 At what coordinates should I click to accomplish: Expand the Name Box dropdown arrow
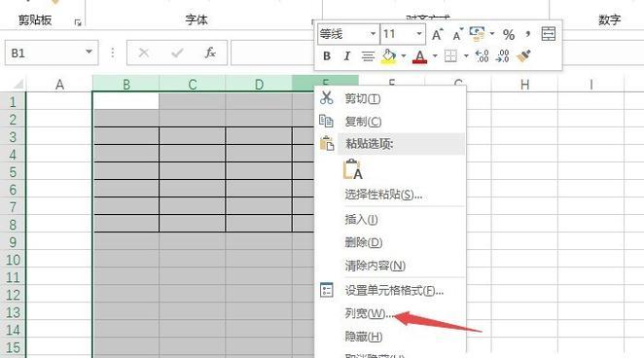(89, 53)
